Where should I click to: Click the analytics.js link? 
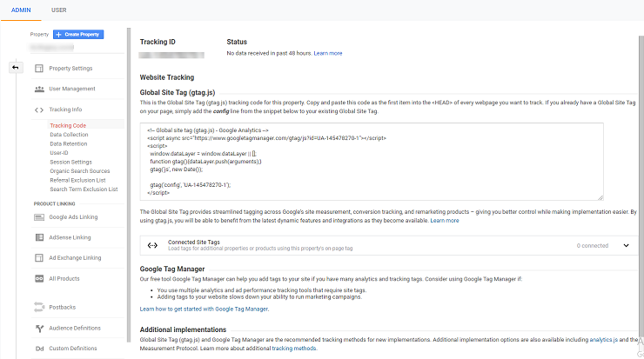coord(603,340)
